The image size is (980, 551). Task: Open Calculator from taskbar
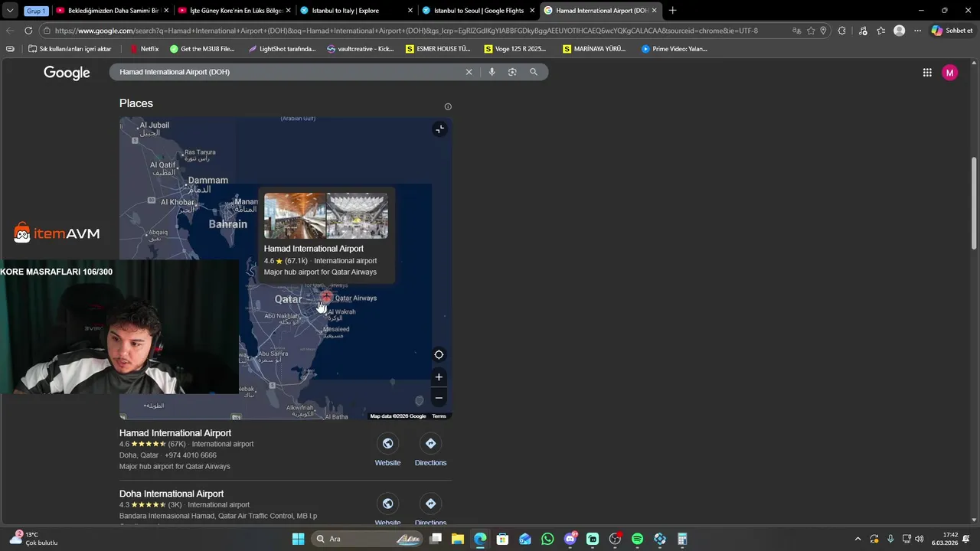[682, 539]
